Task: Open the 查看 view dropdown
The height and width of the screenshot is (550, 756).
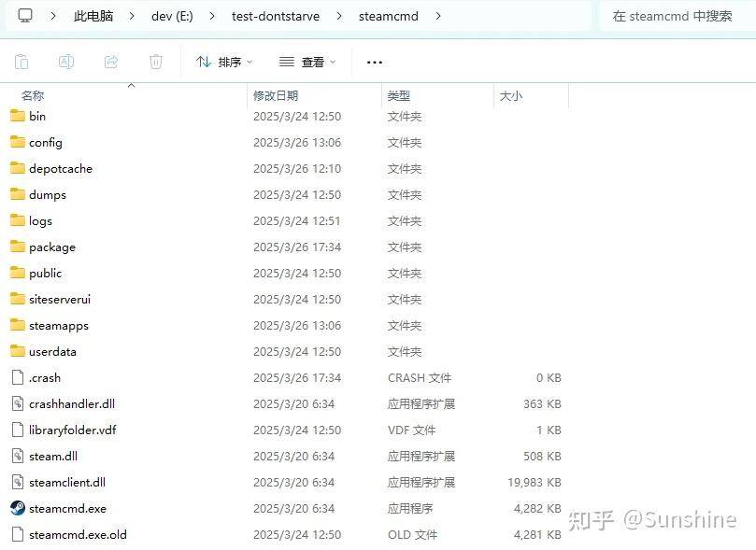Action: 307,62
